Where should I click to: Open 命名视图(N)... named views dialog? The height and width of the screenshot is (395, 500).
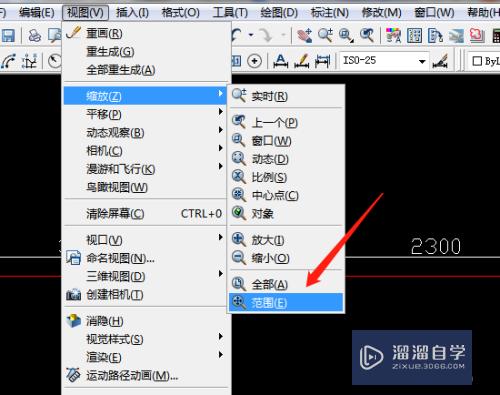[x=145, y=258]
